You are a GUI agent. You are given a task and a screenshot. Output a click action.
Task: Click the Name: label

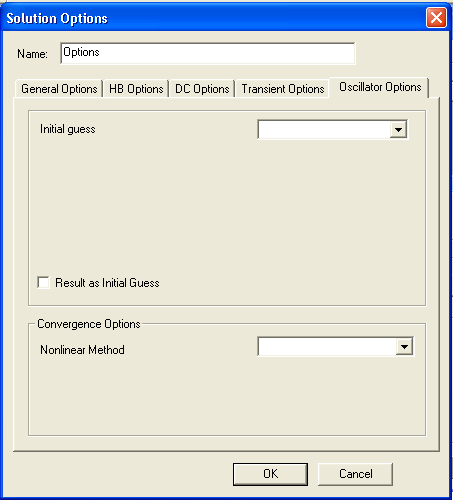pos(32,54)
